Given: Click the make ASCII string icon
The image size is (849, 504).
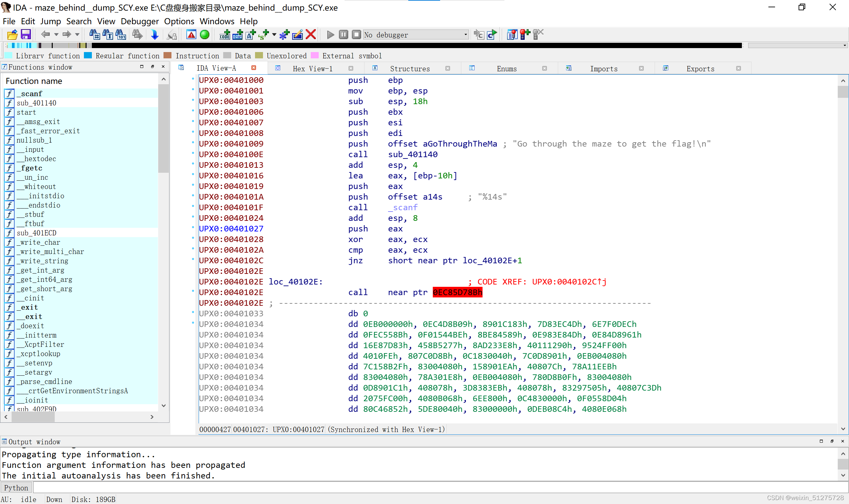Looking at the screenshot, I should (x=251, y=34).
